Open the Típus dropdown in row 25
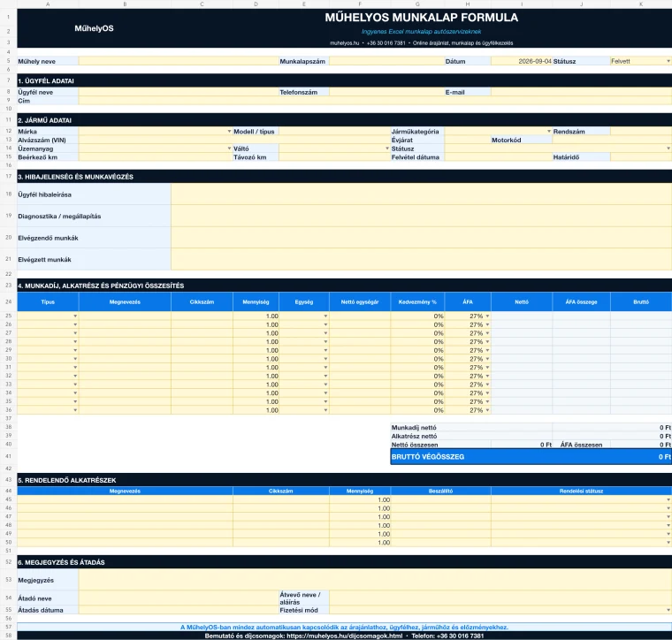The height and width of the screenshot is (640, 672). tap(75, 316)
